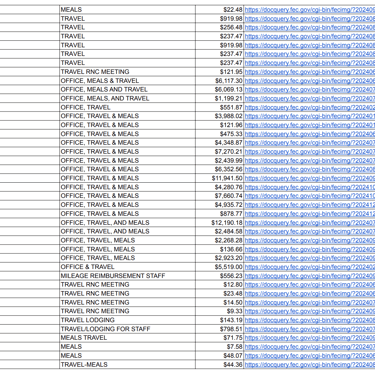Open the FEC link beside $12,190.18
The height and width of the screenshot is (375, 375).
[310, 222]
